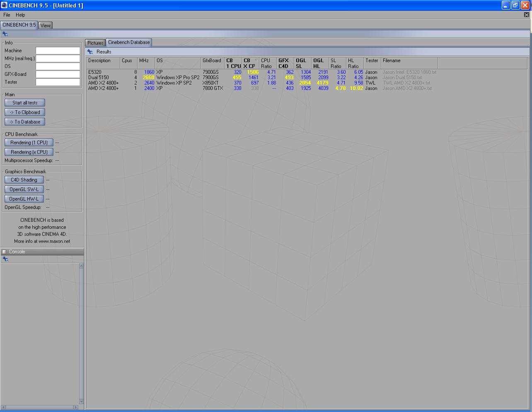
Task: Sort by the GFX C4D column header
Action: (x=285, y=63)
